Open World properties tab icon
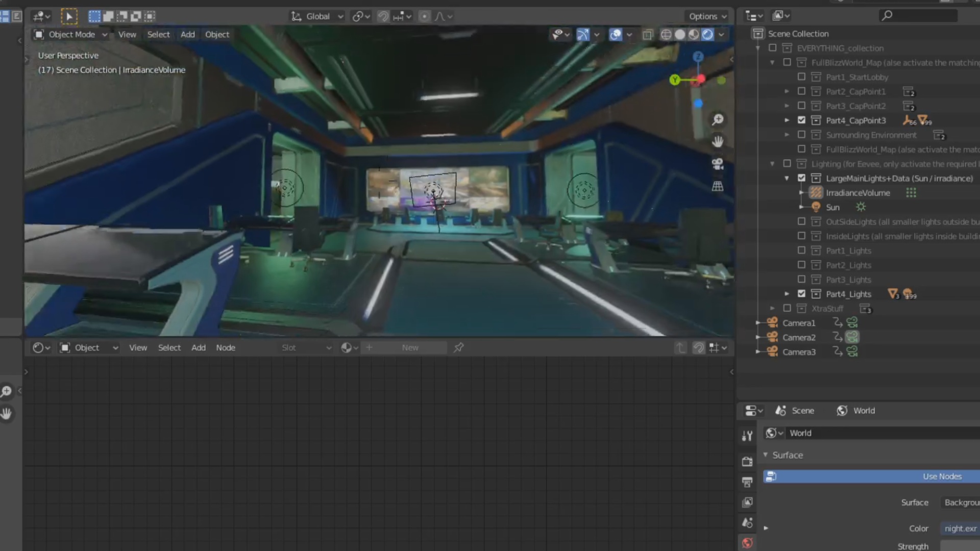 point(747,543)
